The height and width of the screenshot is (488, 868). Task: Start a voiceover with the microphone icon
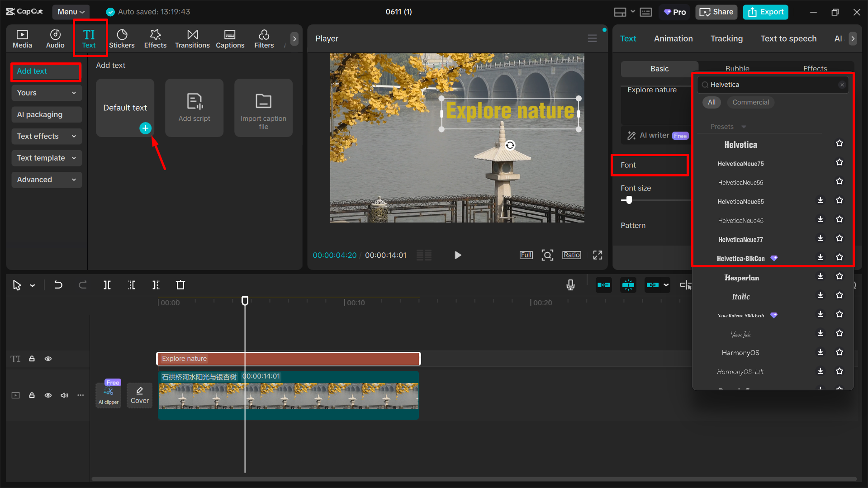(x=570, y=285)
